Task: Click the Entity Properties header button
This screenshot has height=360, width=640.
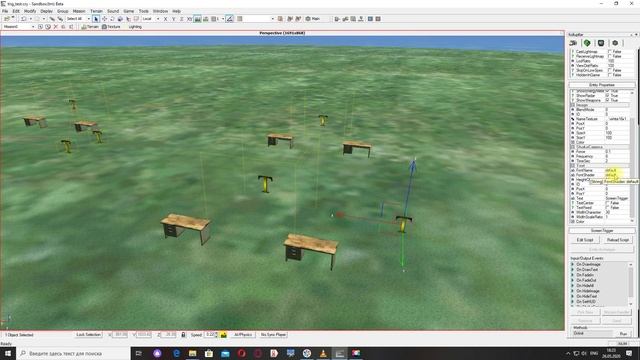Action: pyautogui.click(x=602, y=85)
